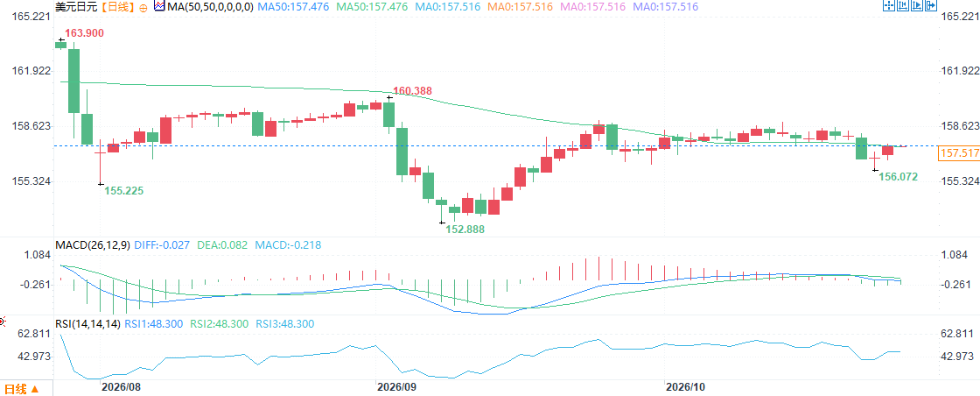980x396 pixels.
Task: Click the left RSI axis 62.811 label
Action: pos(33,334)
